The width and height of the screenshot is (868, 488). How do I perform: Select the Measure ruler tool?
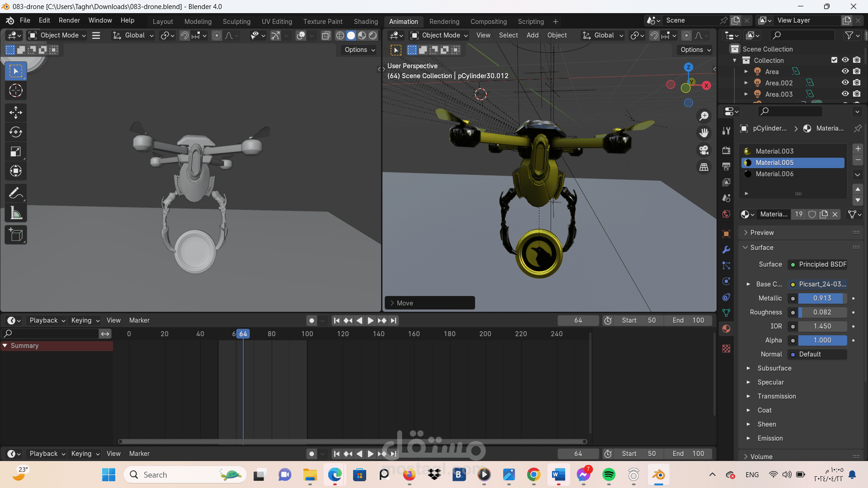click(x=16, y=213)
